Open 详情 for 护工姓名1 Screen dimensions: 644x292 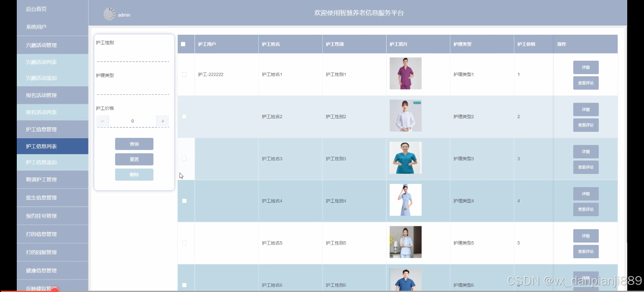586,67
